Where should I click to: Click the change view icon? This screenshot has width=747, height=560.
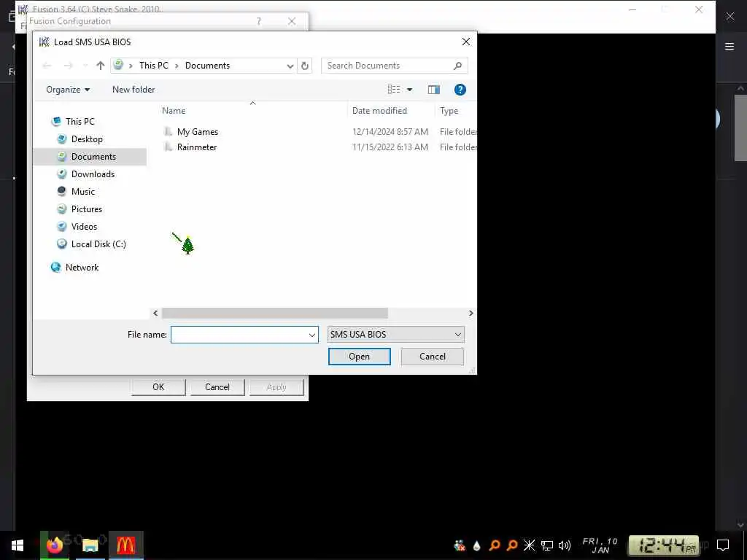point(393,90)
